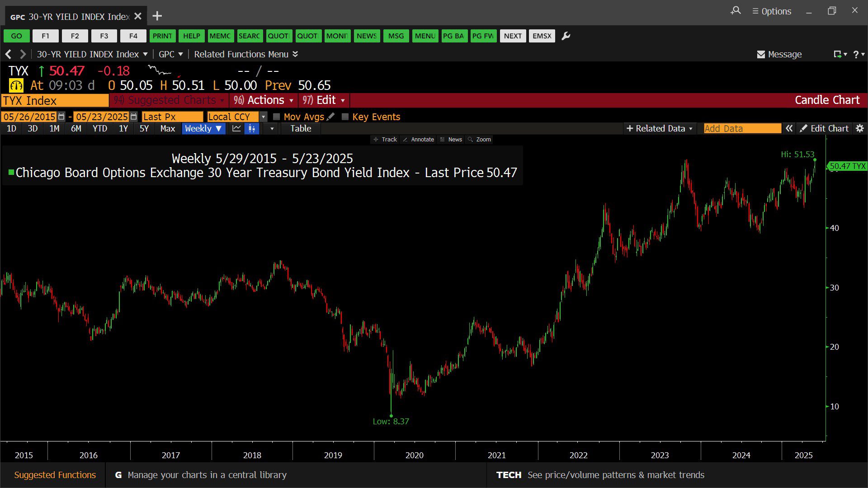Screen dimensions: 868x488
Task: Click the wrench tool icon
Action: (x=566, y=36)
